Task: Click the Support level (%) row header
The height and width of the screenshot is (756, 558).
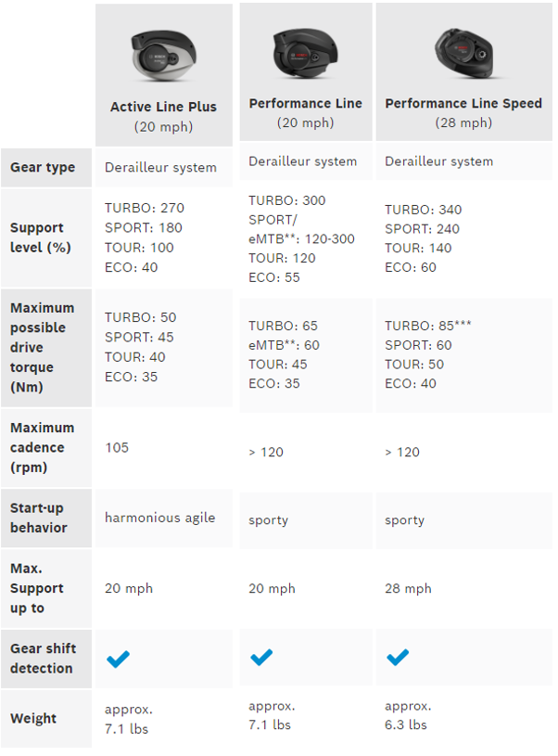Action: (x=37, y=237)
